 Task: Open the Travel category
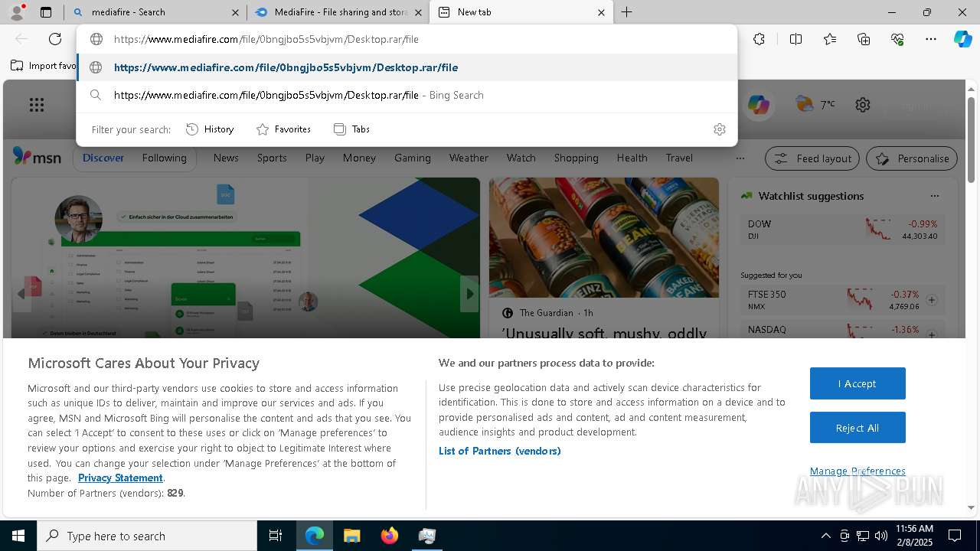click(679, 158)
